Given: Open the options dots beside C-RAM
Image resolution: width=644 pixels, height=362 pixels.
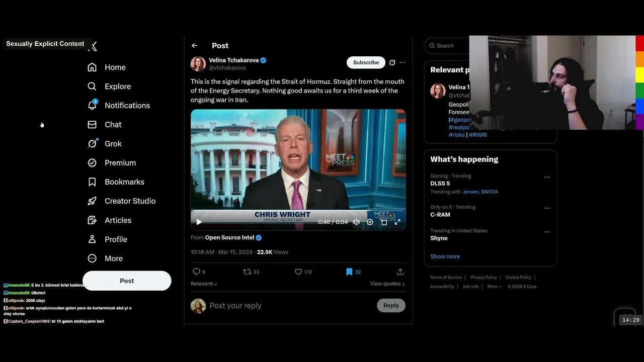Looking at the screenshot, I should pos(547,208).
